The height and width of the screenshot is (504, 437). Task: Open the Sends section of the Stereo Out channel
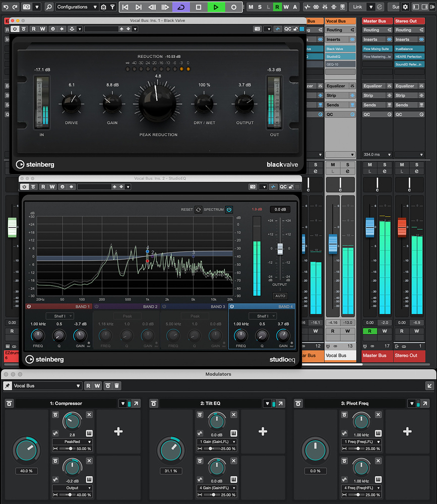[402, 105]
